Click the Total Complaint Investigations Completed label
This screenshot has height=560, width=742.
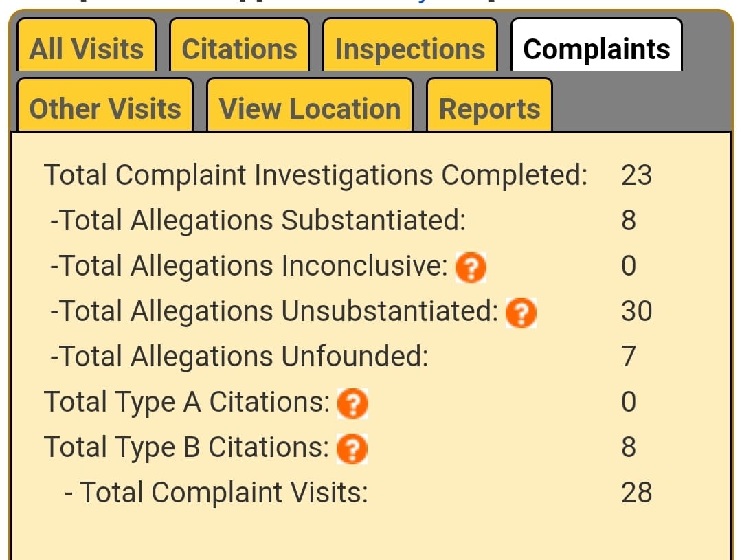[316, 175]
